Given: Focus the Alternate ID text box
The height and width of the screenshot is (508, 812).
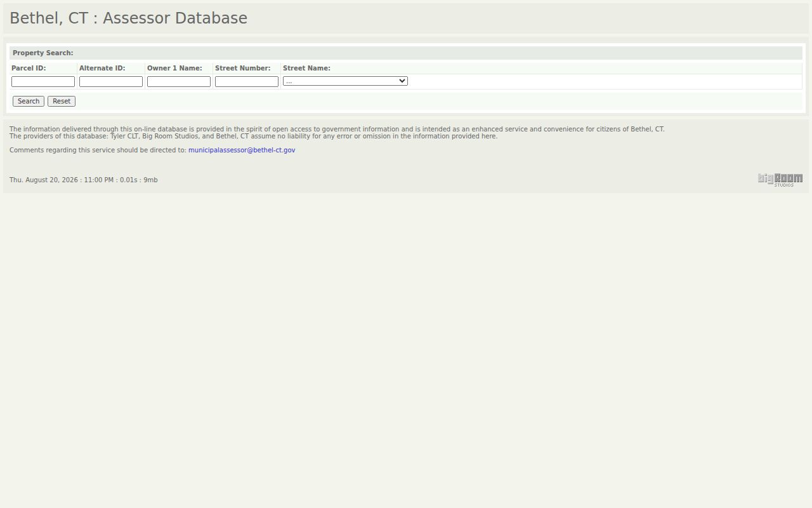Looking at the screenshot, I should [x=111, y=81].
